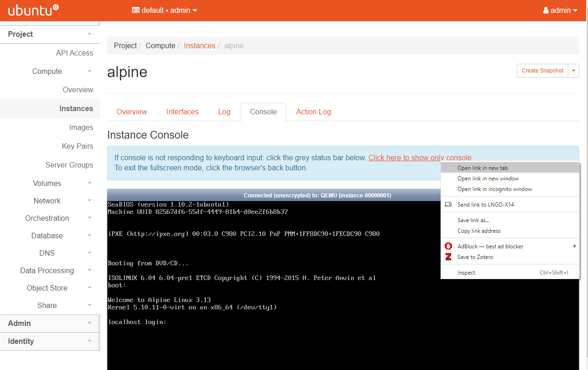Go to Instances in the breadcrumb
588x370 pixels.
click(x=199, y=45)
